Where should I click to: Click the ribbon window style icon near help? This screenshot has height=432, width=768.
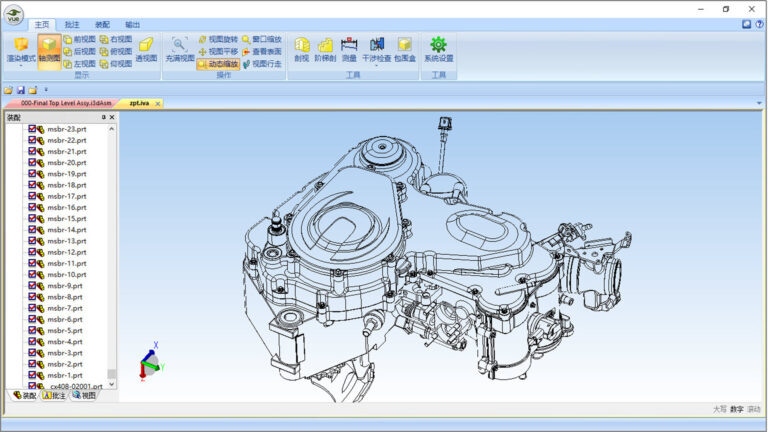click(746, 24)
